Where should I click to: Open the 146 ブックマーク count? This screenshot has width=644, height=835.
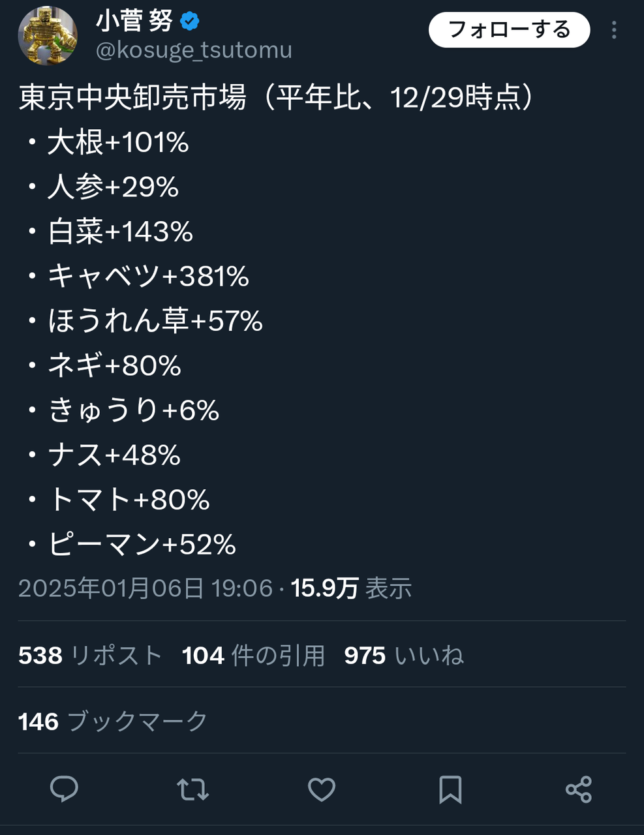tap(113, 721)
